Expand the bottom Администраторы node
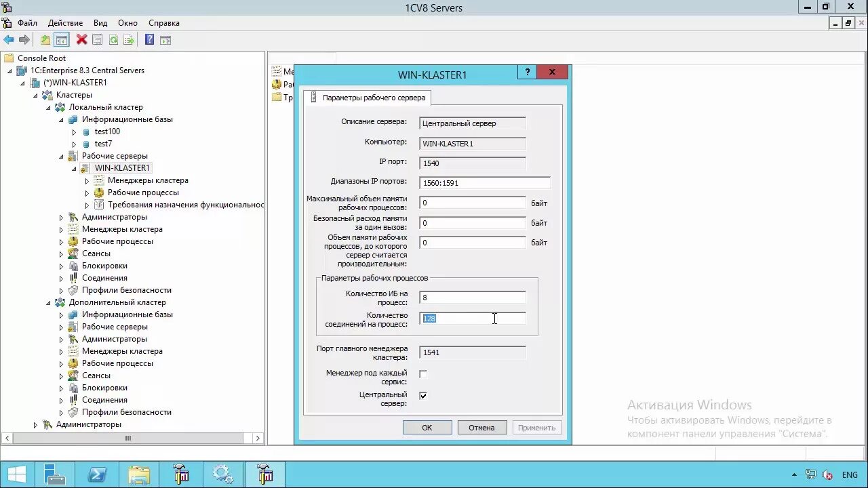 click(x=35, y=424)
